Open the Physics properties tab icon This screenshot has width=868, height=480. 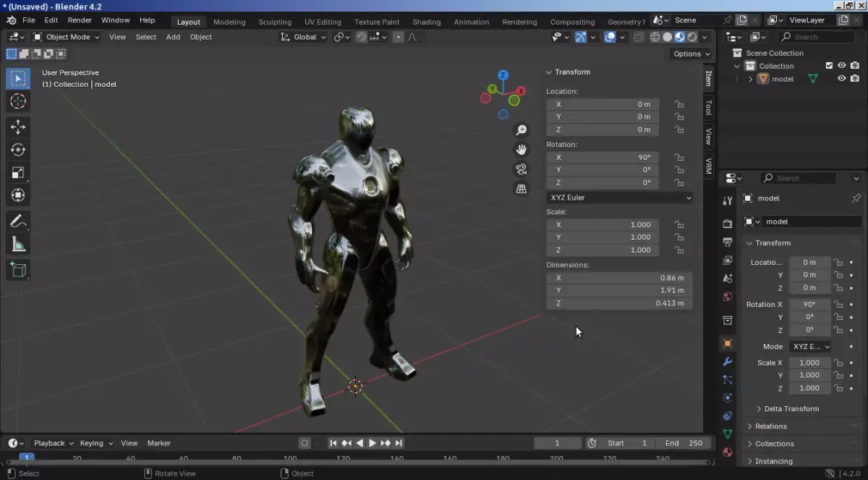(x=728, y=397)
